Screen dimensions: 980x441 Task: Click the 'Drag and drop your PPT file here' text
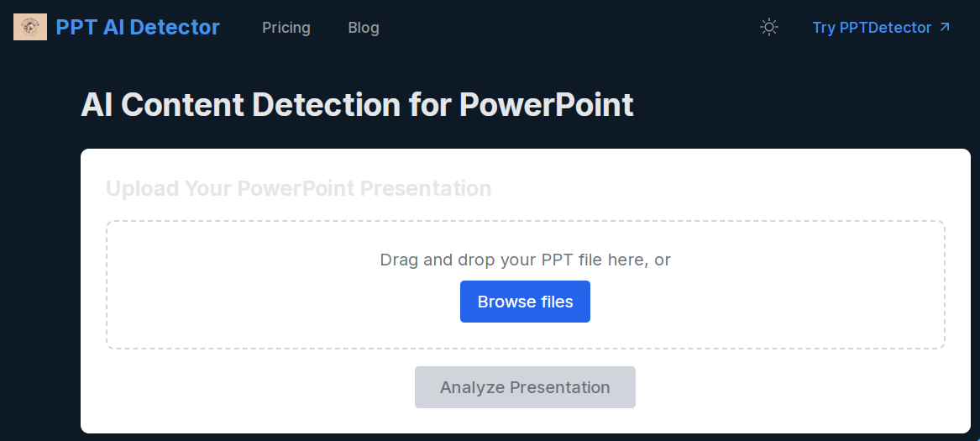[525, 260]
